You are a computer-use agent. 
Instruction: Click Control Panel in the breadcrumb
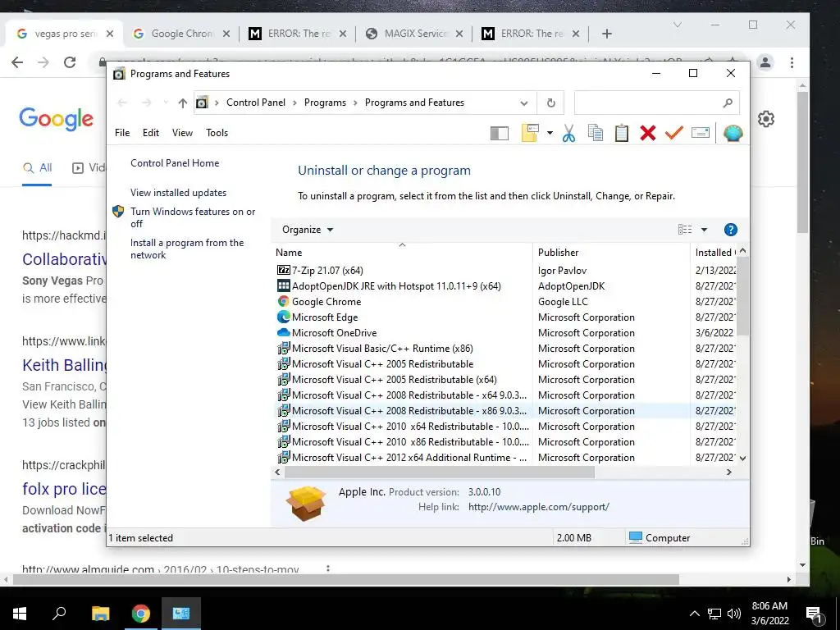256,103
